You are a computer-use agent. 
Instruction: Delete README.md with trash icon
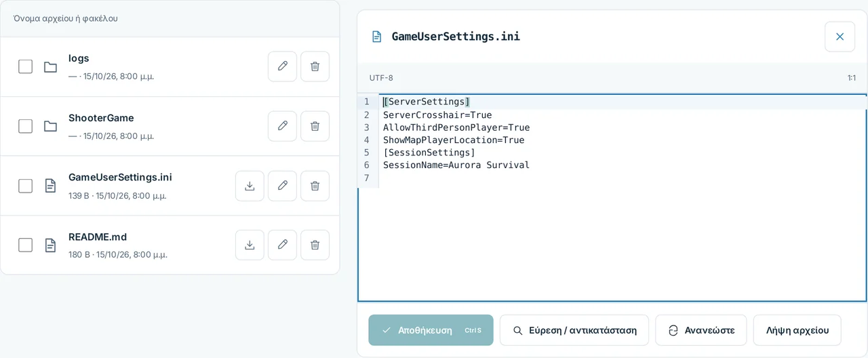pos(315,245)
